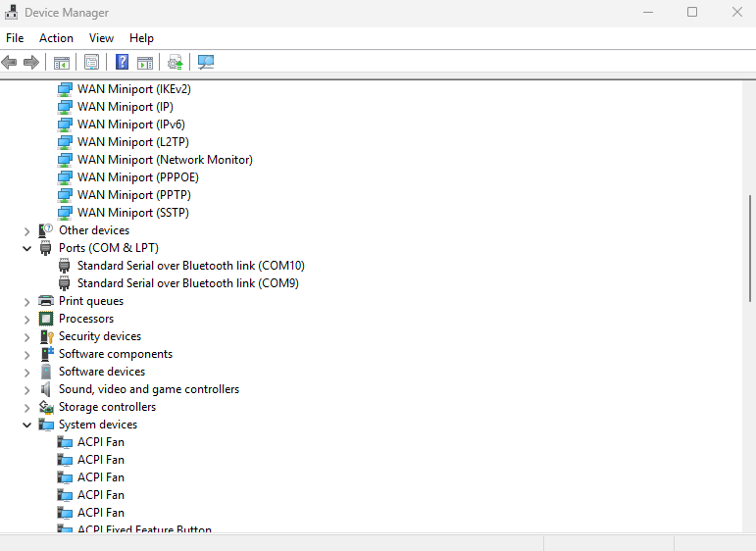The image size is (756, 551).
Task: Select WAN Miniport (SSTP)
Action: coord(133,213)
